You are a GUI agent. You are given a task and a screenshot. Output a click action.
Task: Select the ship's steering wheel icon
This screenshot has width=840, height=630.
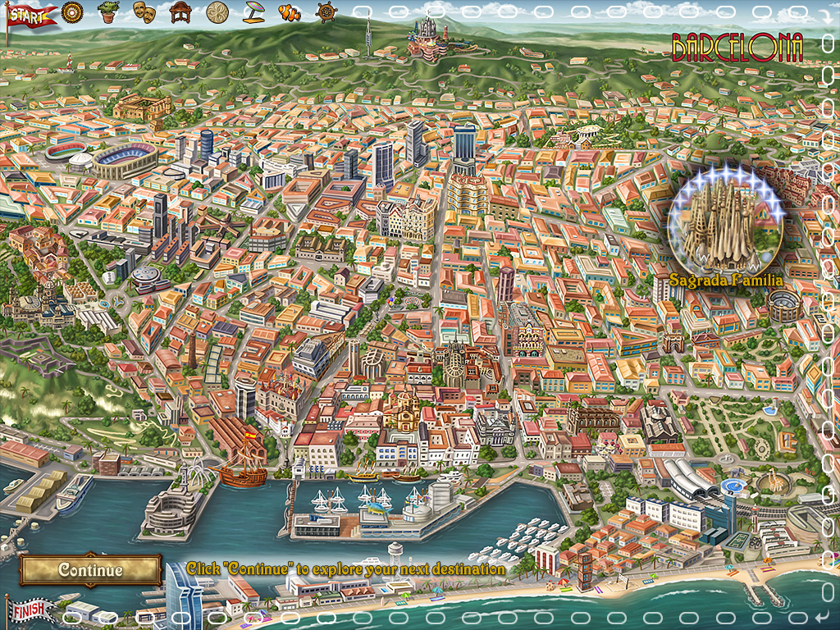click(x=326, y=11)
